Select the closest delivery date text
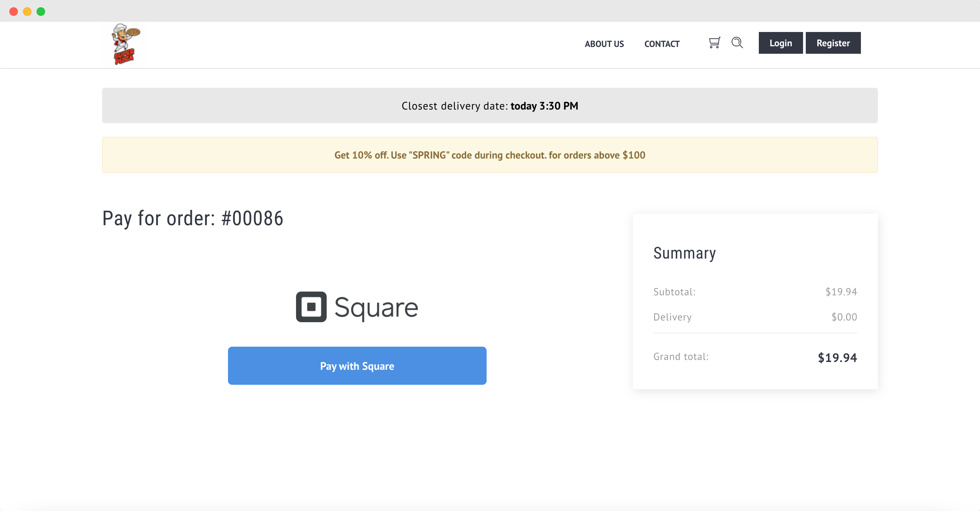Image resolution: width=980 pixels, height=511 pixels. (x=490, y=106)
